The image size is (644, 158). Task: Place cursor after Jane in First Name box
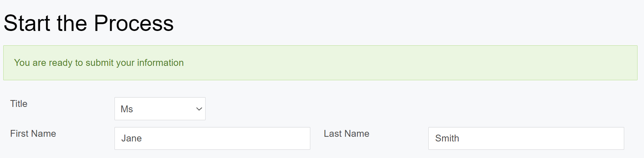click(143, 139)
